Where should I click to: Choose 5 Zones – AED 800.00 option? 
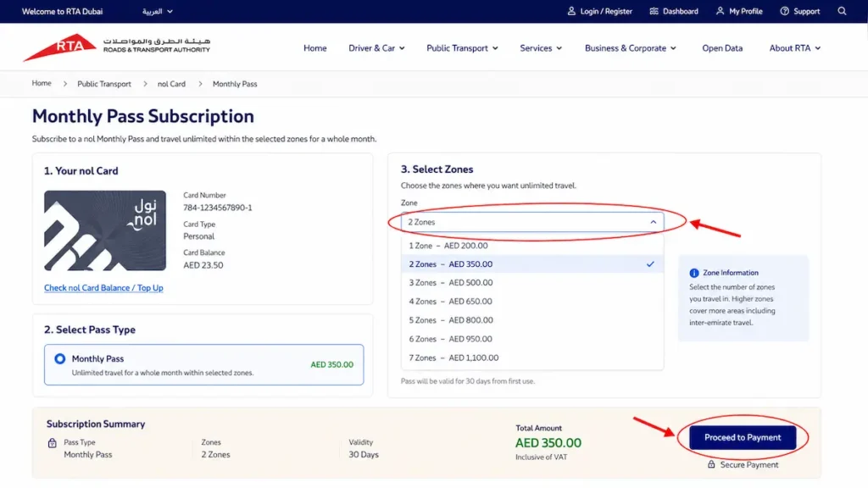pyautogui.click(x=532, y=320)
